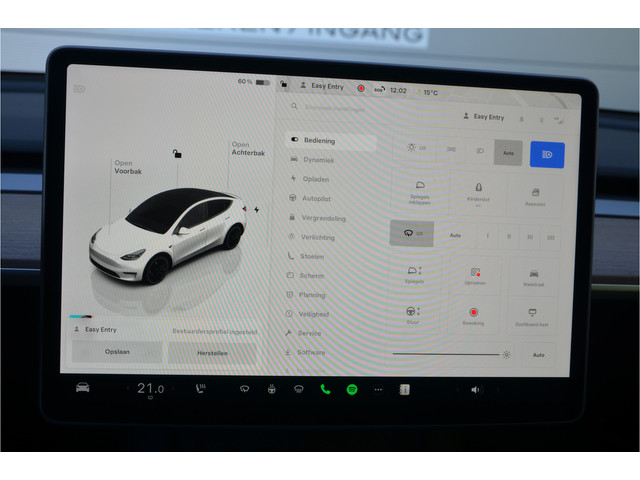The width and height of the screenshot is (640, 480).
Task: Set headlights to Auto mode
Action: point(508,154)
